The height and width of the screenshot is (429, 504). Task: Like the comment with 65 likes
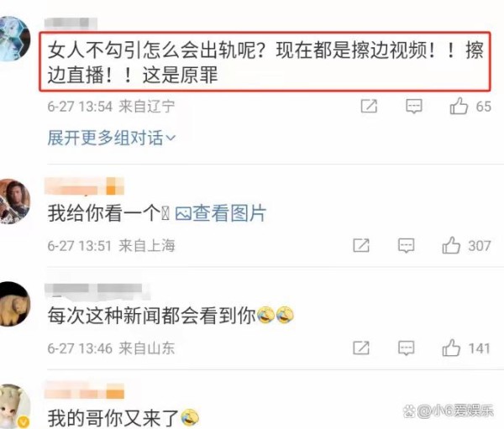click(459, 106)
